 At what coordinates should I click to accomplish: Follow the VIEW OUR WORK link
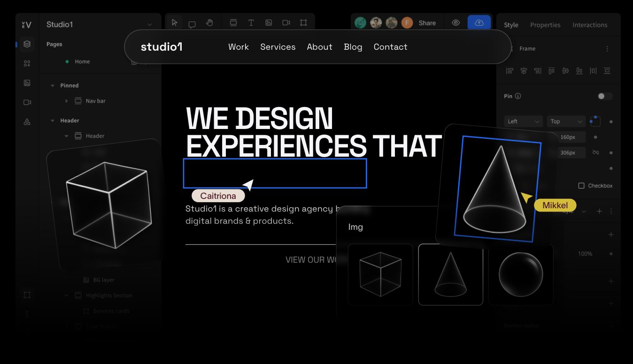312,259
